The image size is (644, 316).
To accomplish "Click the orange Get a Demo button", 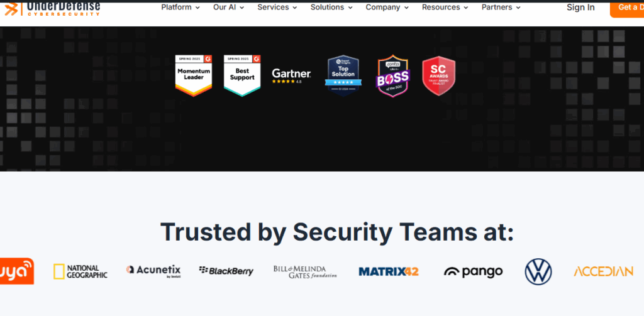I will pos(627,9).
